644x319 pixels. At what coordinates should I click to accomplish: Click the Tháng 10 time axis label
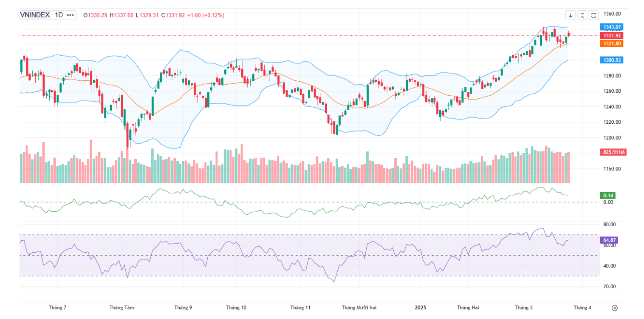pyautogui.click(x=236, y=308)
